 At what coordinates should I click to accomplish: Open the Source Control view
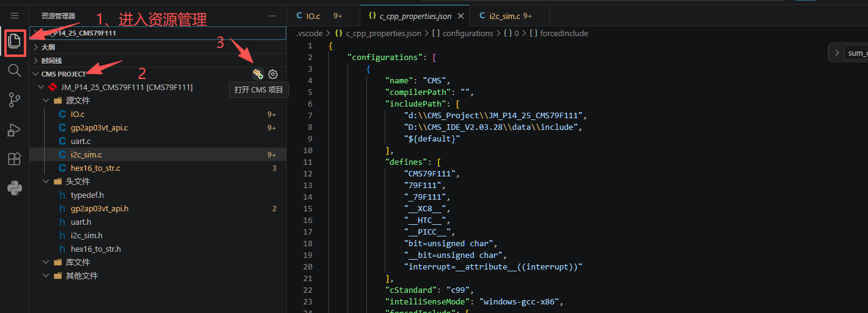[x=15, y=100]
